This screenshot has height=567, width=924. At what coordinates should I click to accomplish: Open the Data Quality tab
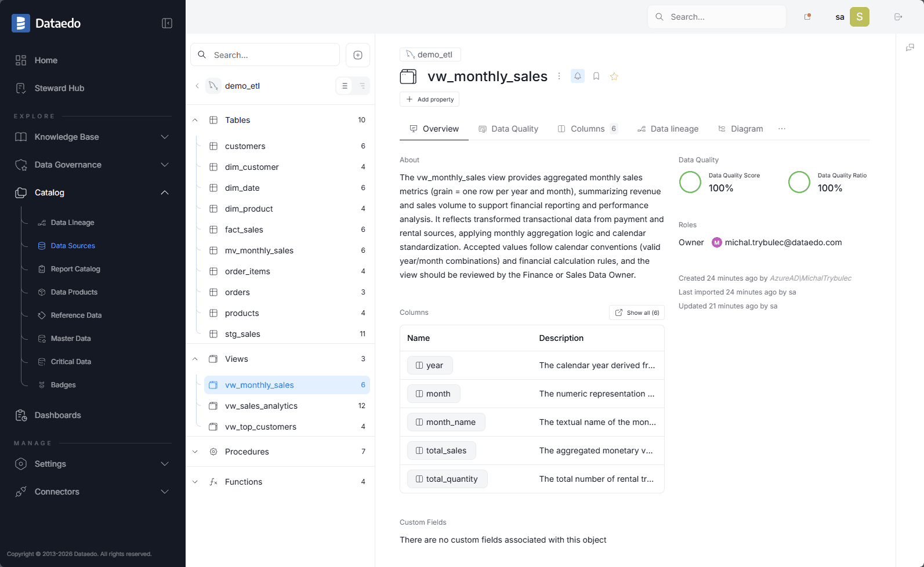[508, 129]
